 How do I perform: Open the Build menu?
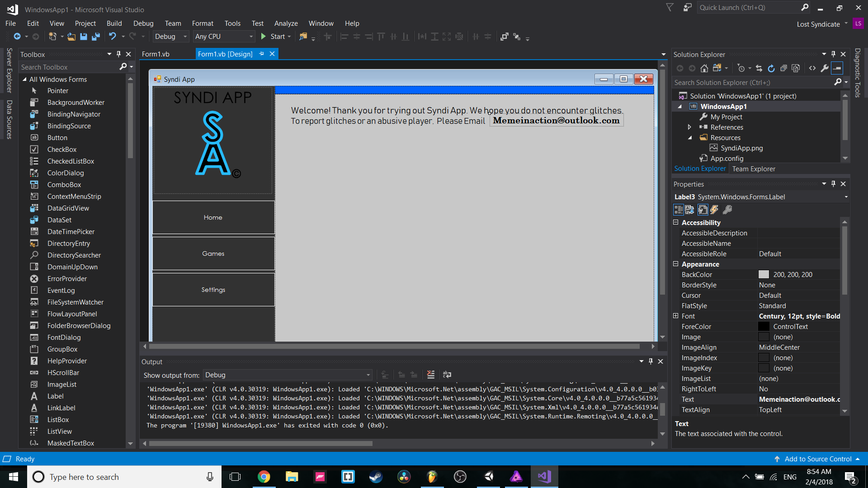coord(114,23)
